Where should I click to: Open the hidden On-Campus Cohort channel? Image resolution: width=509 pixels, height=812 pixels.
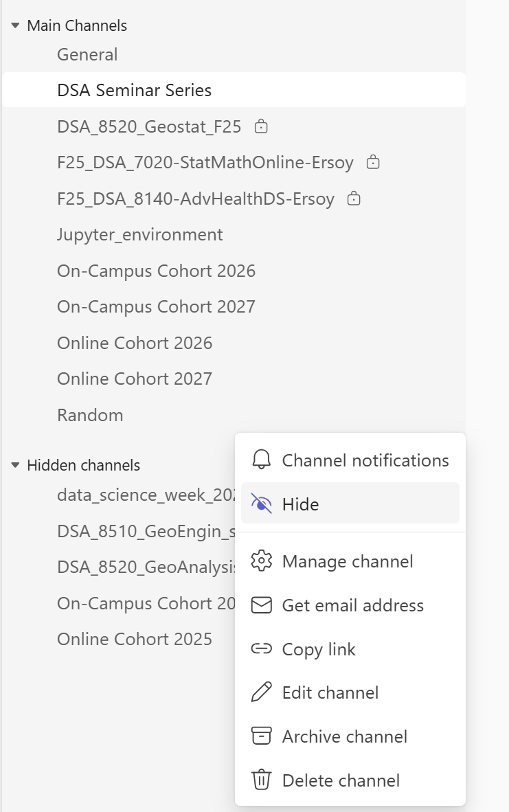pos(146,603)
